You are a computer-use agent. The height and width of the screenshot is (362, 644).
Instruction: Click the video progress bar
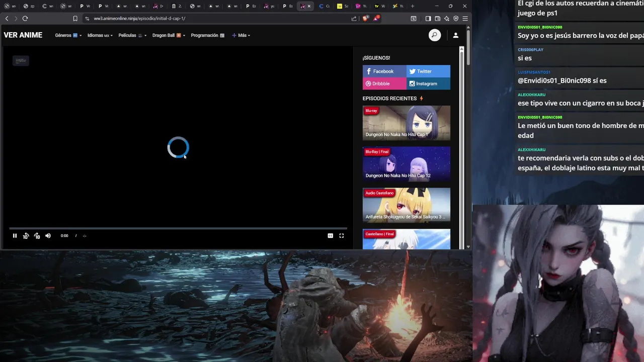coord(178,229)
